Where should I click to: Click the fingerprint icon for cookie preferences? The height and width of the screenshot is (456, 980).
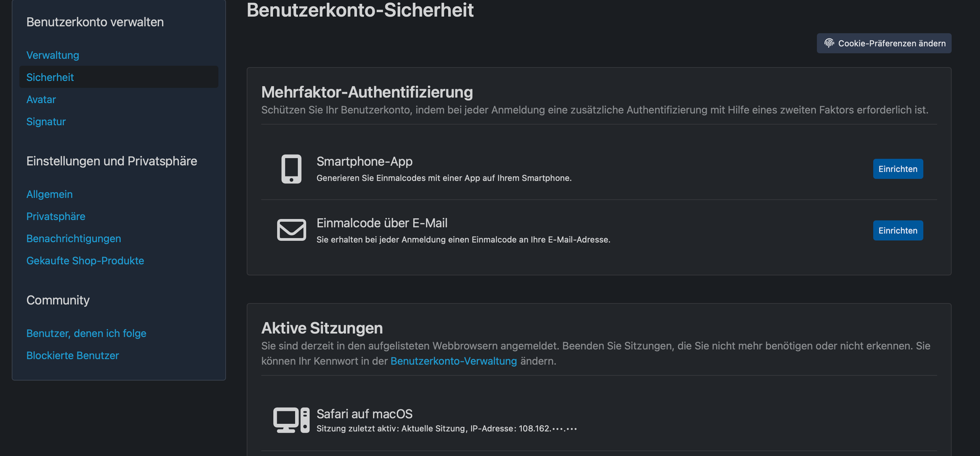(829, 43)
